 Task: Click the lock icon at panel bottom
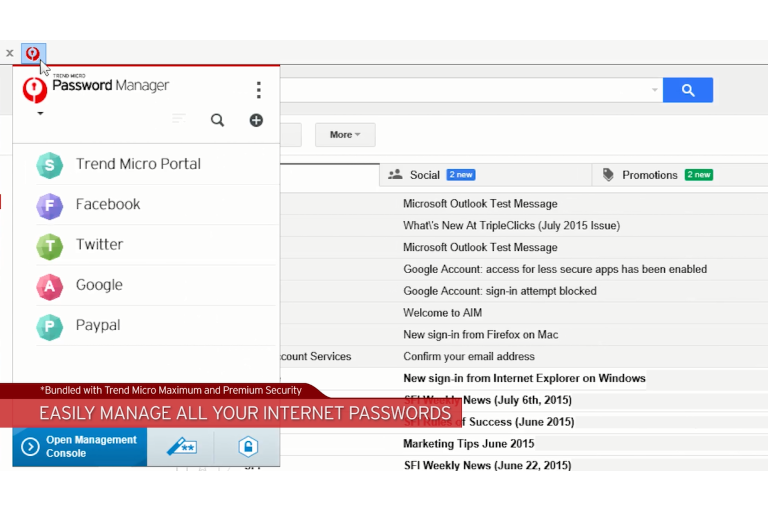pos(248,446)
